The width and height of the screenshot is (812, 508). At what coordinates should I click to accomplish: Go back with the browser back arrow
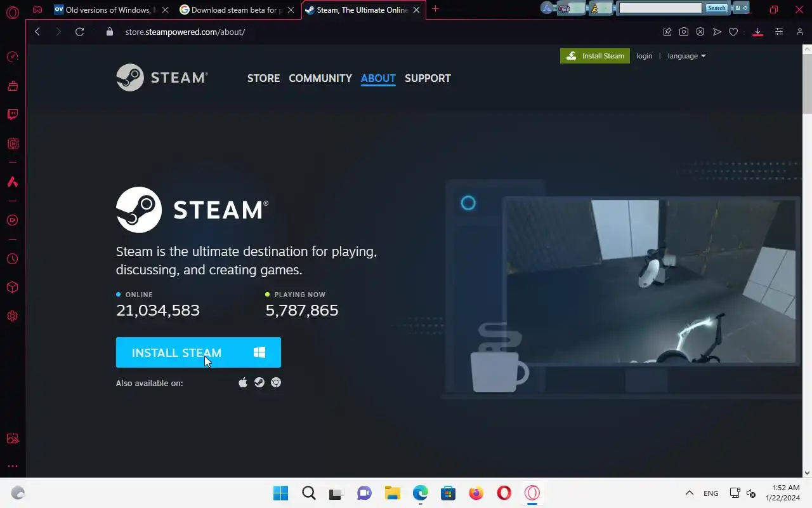point(37,32)
